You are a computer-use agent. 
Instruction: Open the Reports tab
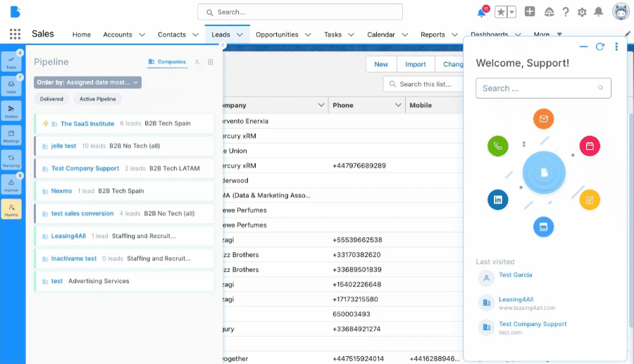coord(433,34)
